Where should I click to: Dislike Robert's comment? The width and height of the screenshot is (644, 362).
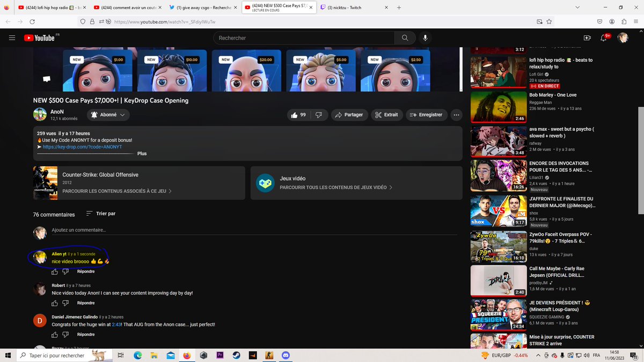[x=66, y=303]
